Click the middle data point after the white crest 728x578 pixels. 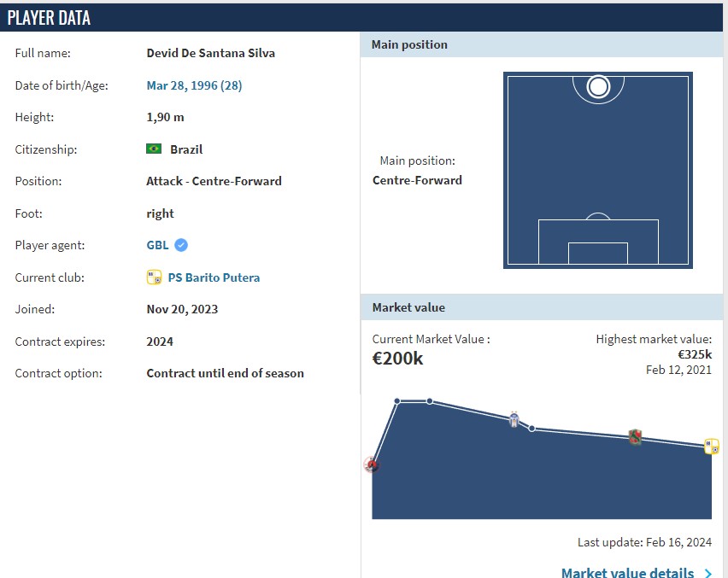coord(531,428)
